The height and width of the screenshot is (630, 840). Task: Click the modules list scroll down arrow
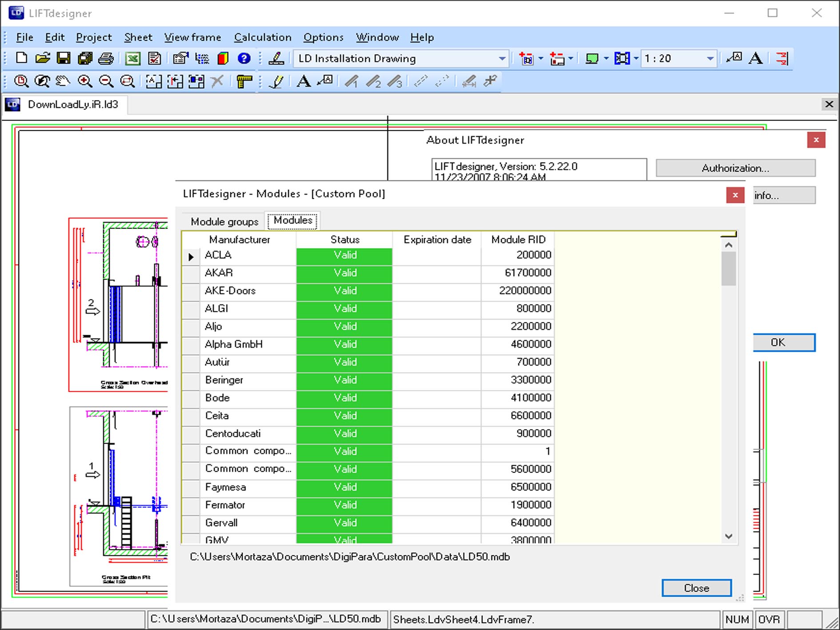coord(728,536)
